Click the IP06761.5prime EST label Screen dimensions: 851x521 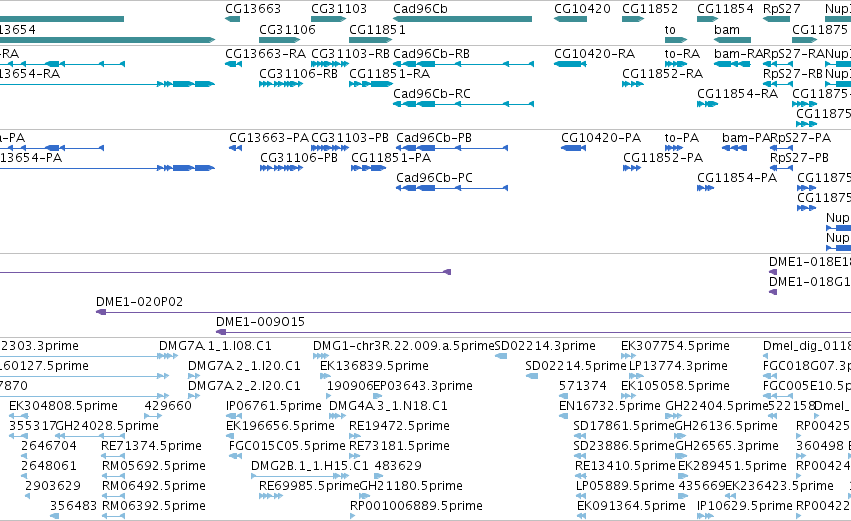coord(274,406)
